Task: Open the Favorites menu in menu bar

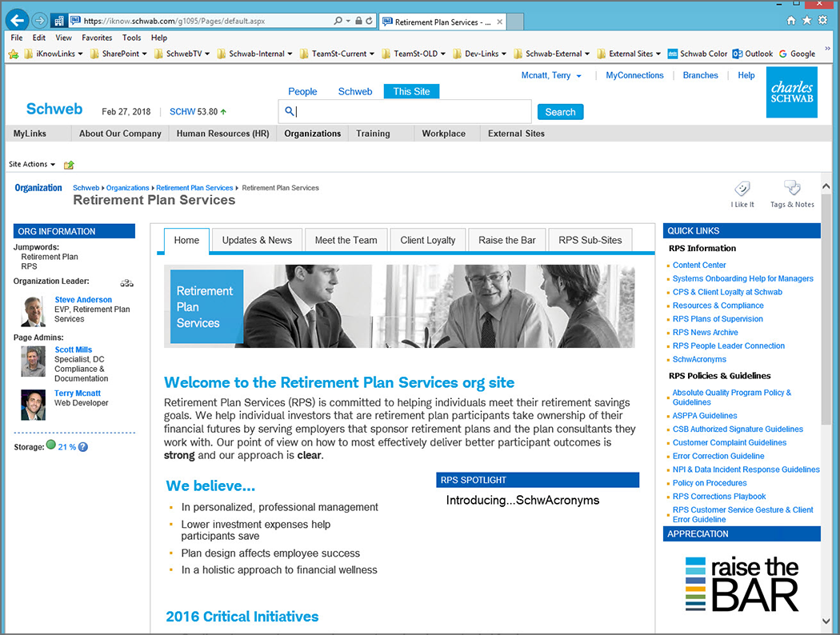Action: coord(97,38)
